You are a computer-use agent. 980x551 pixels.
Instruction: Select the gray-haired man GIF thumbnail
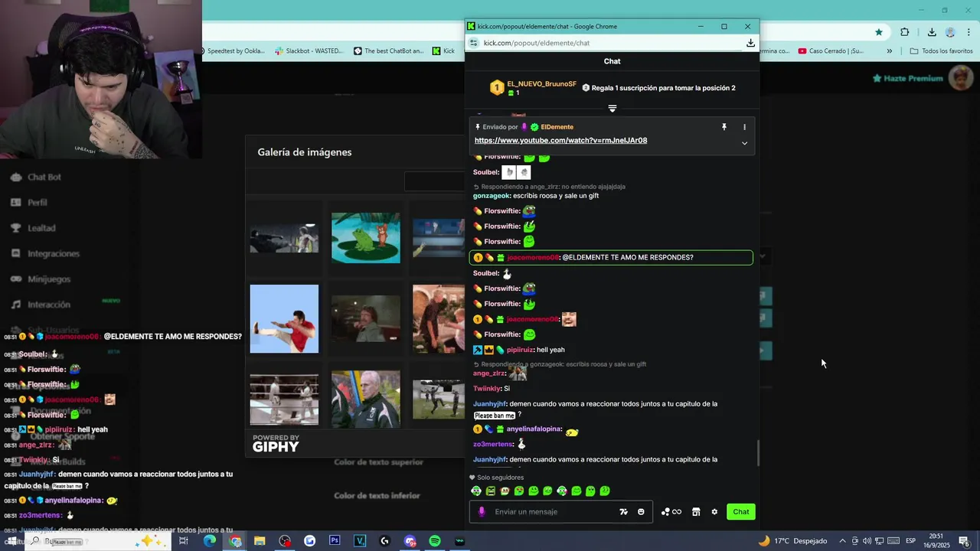(x=365, y=399)
